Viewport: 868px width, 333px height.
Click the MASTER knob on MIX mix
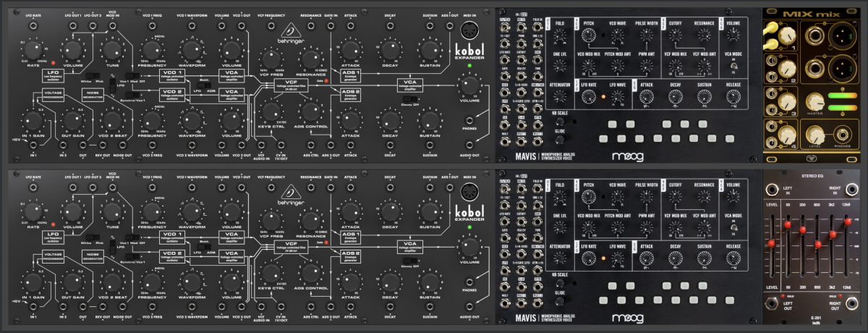click(x=814, y=102)
